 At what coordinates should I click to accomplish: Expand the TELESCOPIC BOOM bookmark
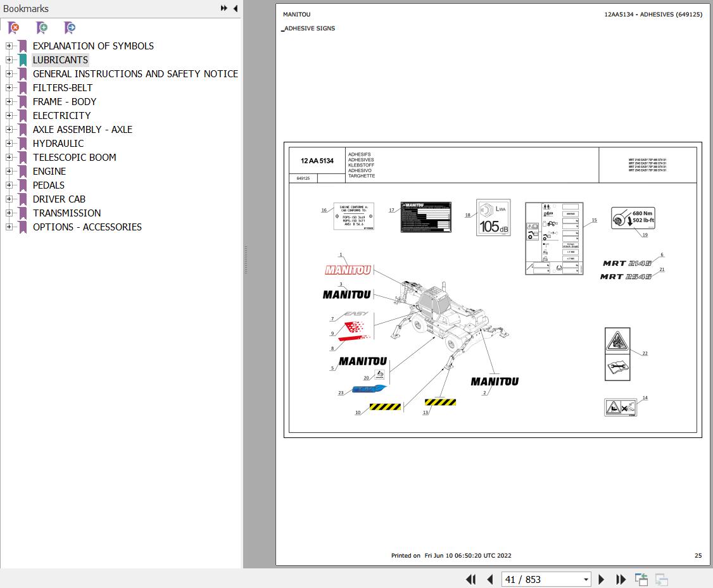[9, 158]
